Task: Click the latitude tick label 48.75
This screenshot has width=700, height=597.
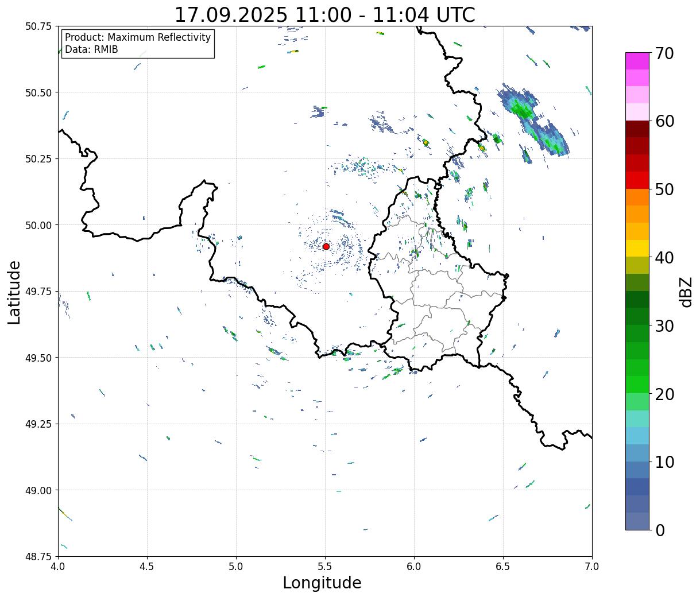Action: tap(38, 556)
